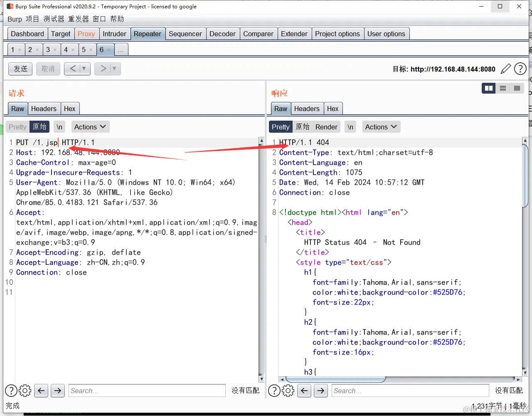The width and height of the screenshot is (532, 416).
Task: Switch to Dashboard tab
Action: pos(27,34)
